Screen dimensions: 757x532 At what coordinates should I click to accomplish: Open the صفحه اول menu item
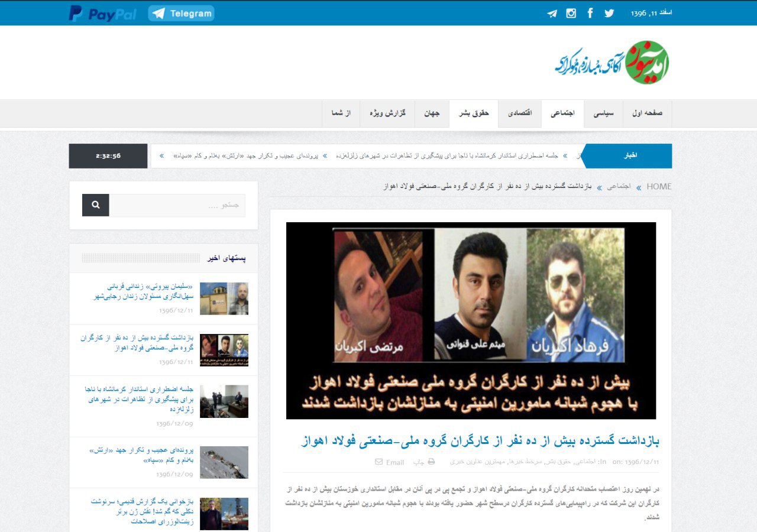647,113
